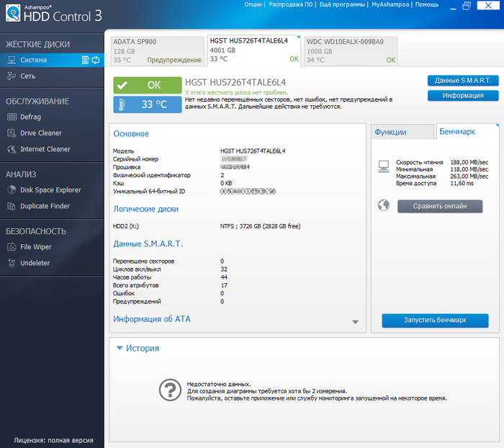The height and width of the screenshot is (448, 504).
Task: Click the Сеть network icon
Action: [x=12, y=76]
